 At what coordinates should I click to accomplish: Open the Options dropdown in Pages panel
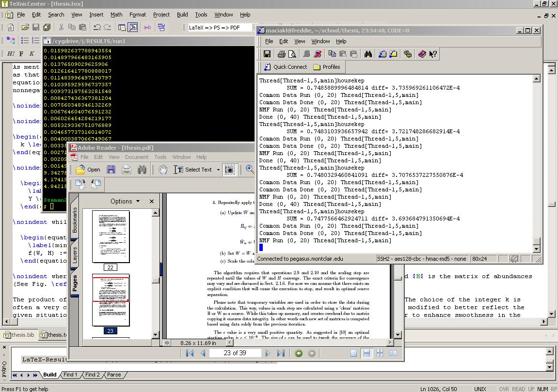pos(125,201)
